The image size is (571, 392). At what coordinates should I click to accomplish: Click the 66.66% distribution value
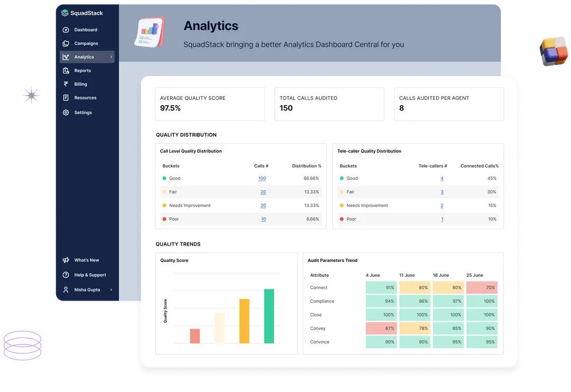(311, 179)
